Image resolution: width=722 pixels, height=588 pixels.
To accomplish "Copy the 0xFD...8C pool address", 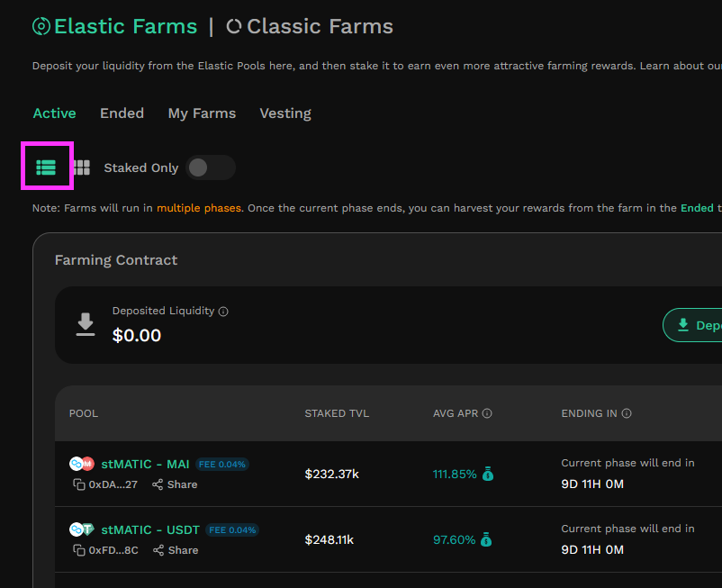I will click(x=79, y=550).
